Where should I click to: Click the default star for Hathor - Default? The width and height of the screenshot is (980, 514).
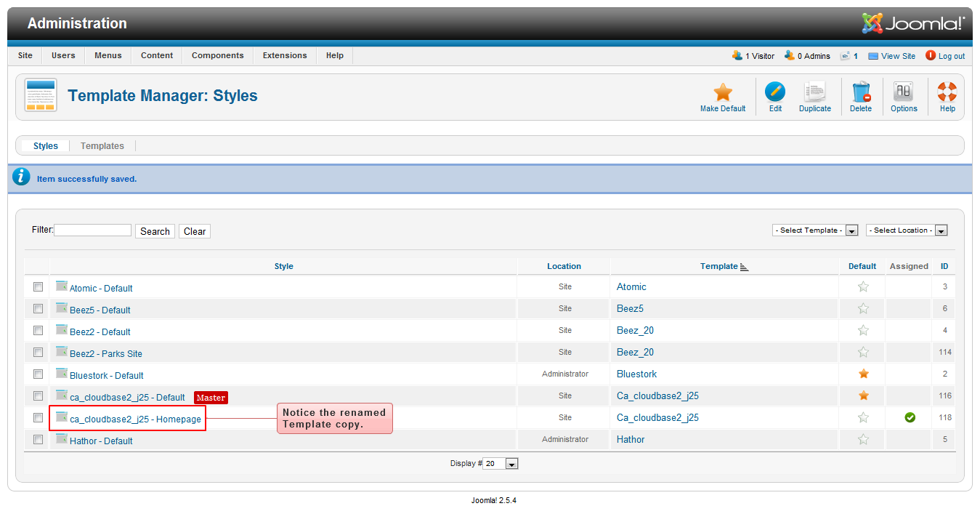(863, 439)
